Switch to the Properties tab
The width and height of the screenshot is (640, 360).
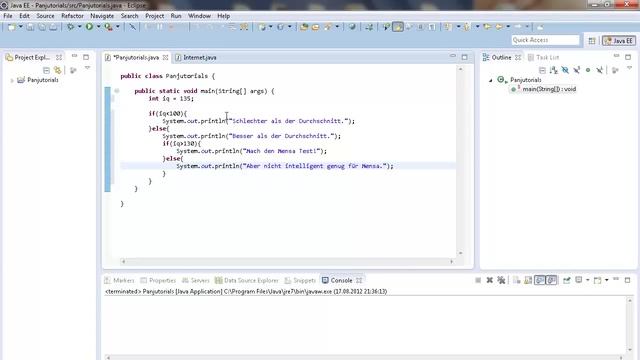(158, 280)
